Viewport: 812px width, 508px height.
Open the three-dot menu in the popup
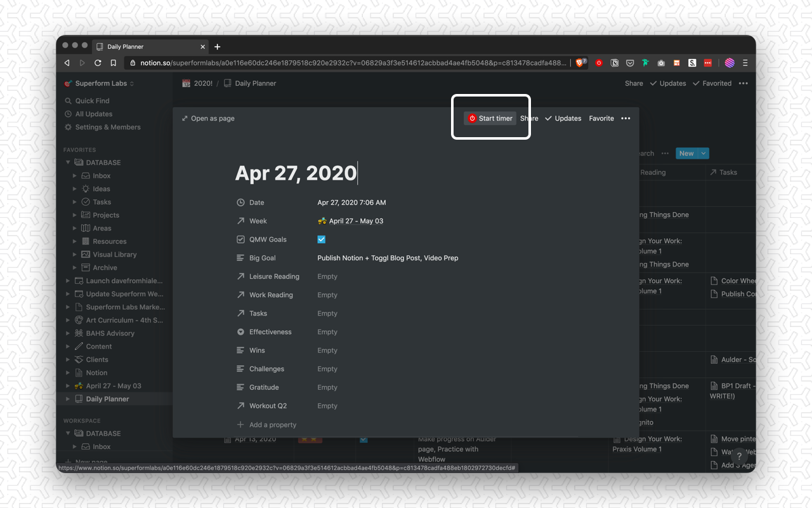pyautogui.click(x=625, y=118)
